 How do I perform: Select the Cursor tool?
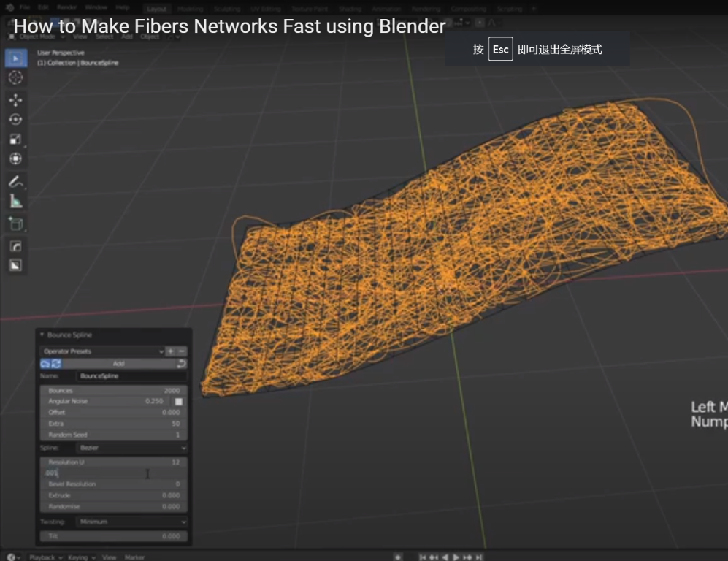16,77
